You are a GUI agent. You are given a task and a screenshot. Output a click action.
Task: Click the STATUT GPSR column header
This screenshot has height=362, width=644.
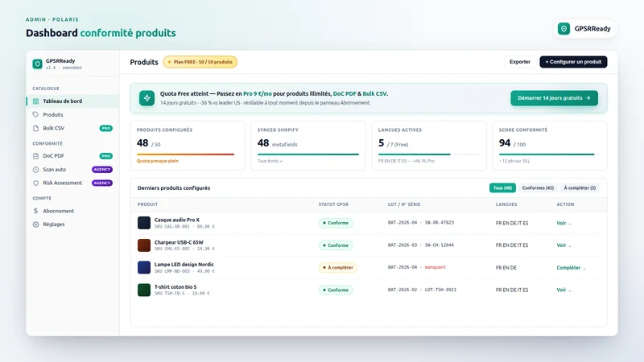pos(333,204)
